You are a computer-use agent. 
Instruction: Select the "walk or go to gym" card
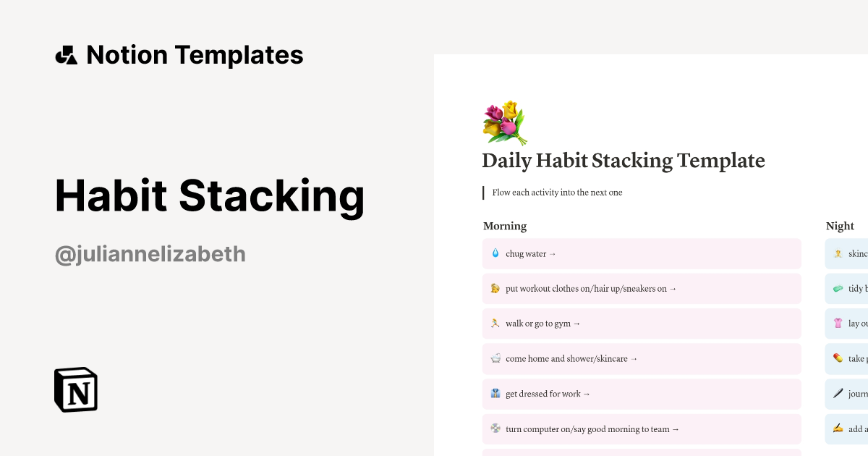tap(642, 324)
